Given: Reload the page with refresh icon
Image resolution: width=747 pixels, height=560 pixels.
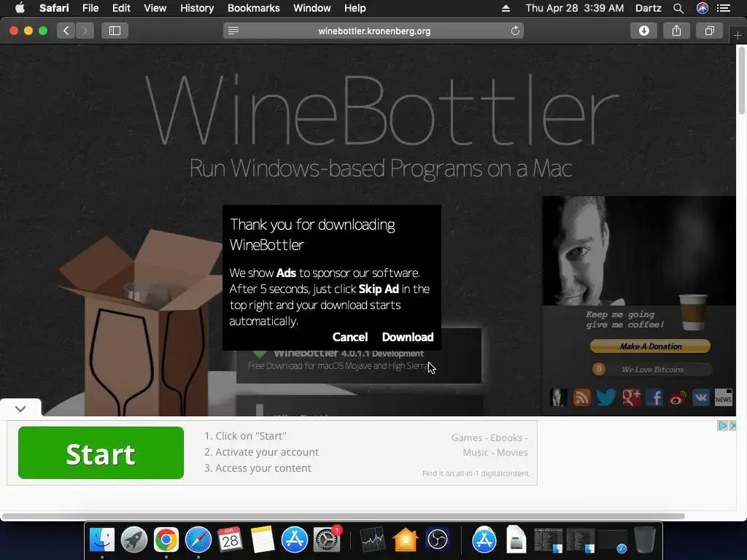Looking at the screenshot, I should click(x=515, y=31).
